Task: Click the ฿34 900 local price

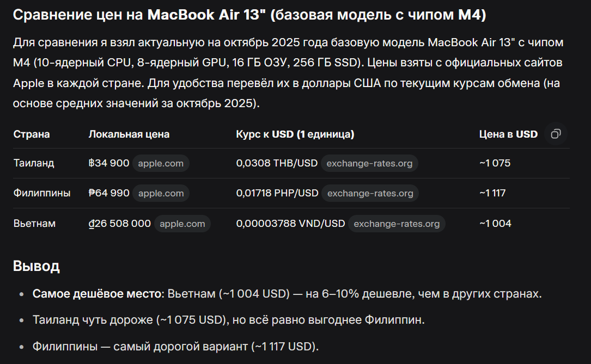Action: tap(108, 163)
